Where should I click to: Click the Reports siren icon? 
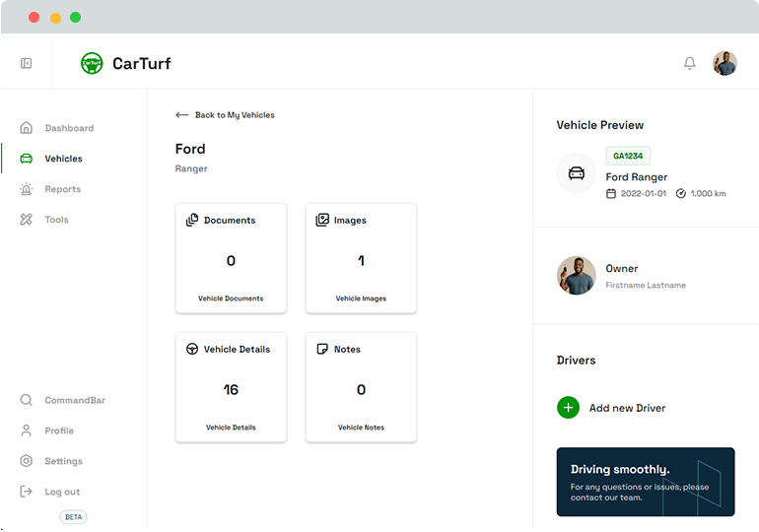click(27, 188)
